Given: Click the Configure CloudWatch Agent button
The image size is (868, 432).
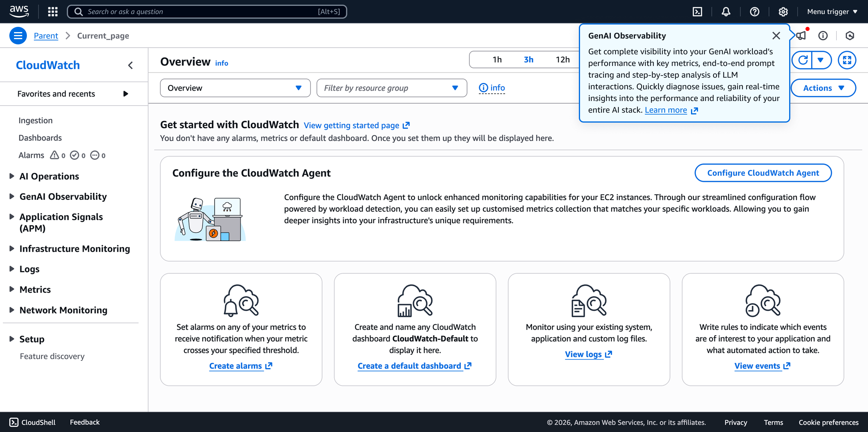Looking at the screenshot, I should pos(763,173).
